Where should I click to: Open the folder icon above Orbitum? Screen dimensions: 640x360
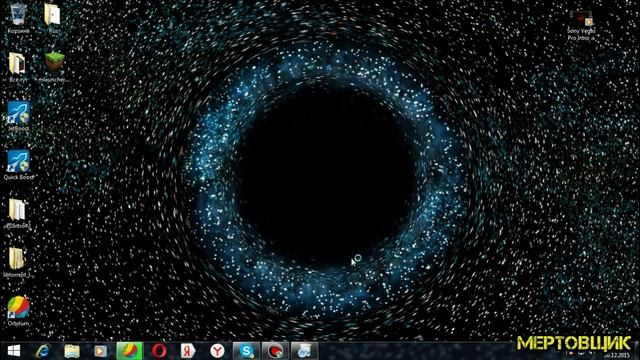pyautogui.click(x=17, y=262)
